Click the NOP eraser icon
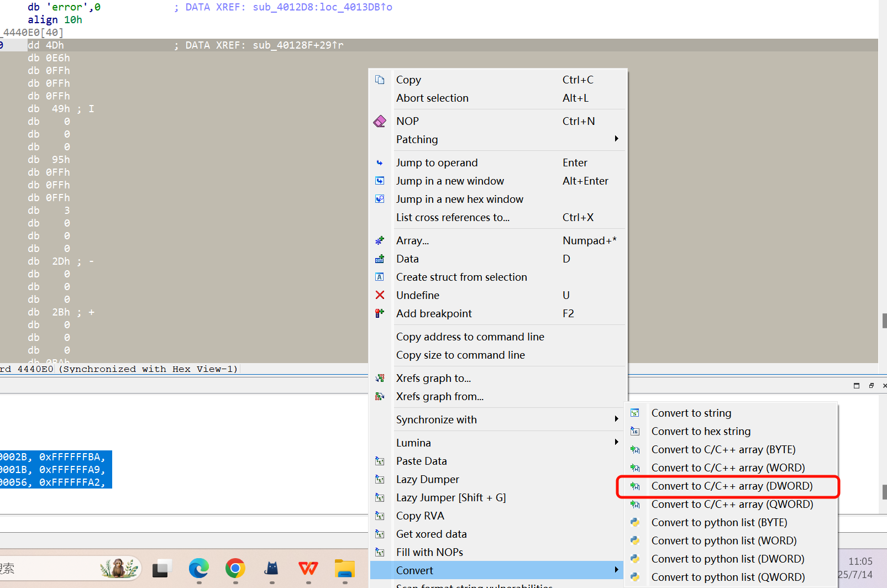 tap(380, 121)
